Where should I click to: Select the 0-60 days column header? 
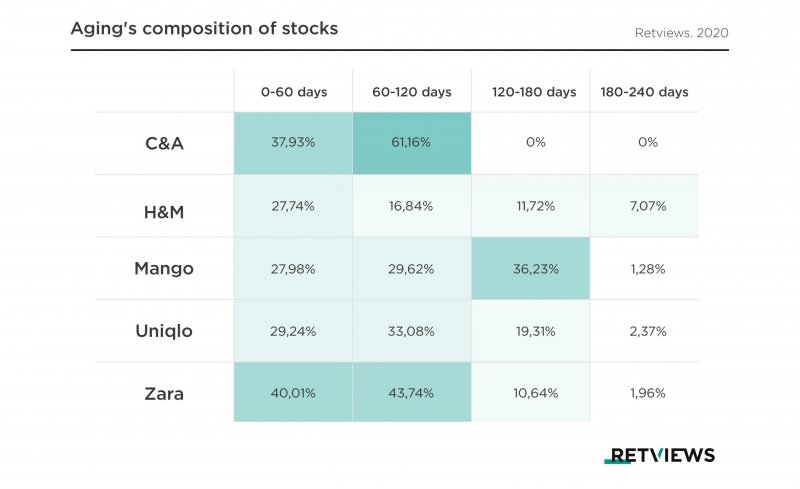293,92
